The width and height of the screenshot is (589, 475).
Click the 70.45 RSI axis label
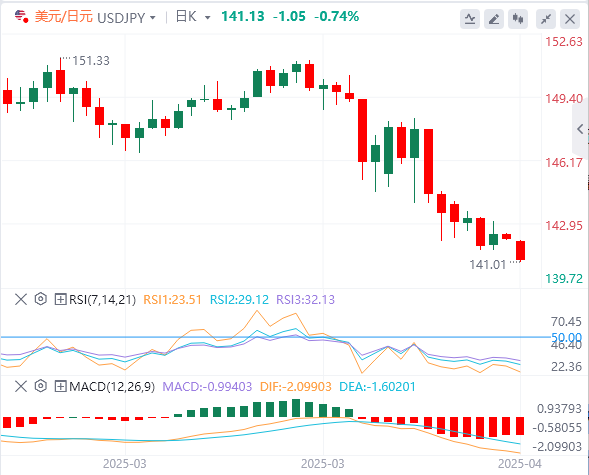click(x=566, y=321)
